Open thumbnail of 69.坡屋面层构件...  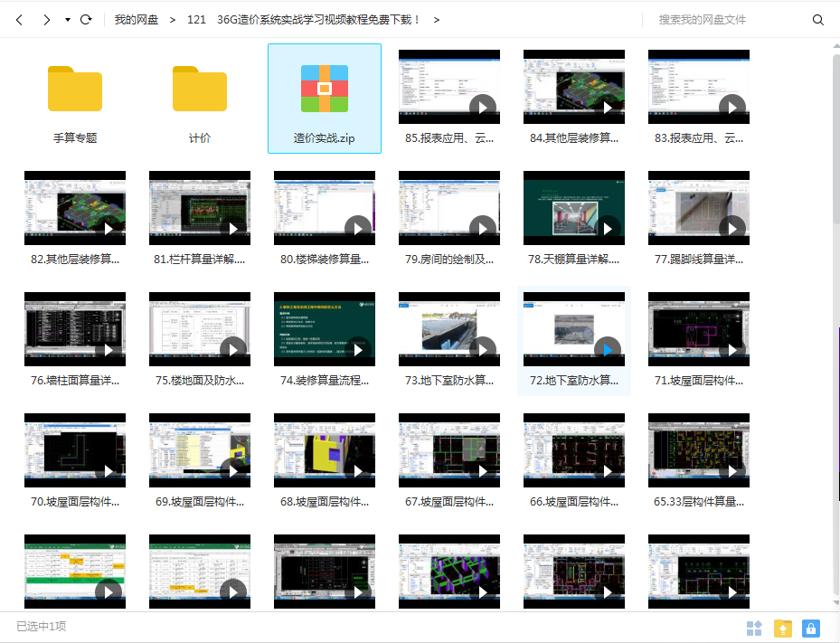point(200,450)
